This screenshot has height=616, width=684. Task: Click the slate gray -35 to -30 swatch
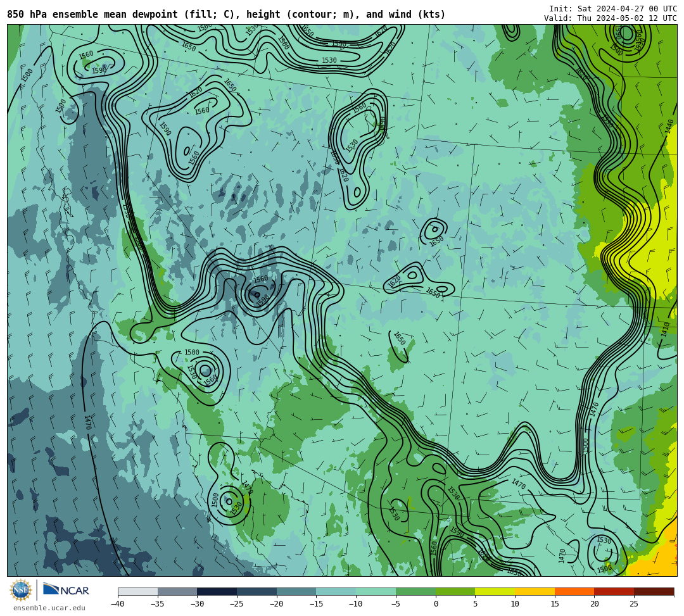177,591
